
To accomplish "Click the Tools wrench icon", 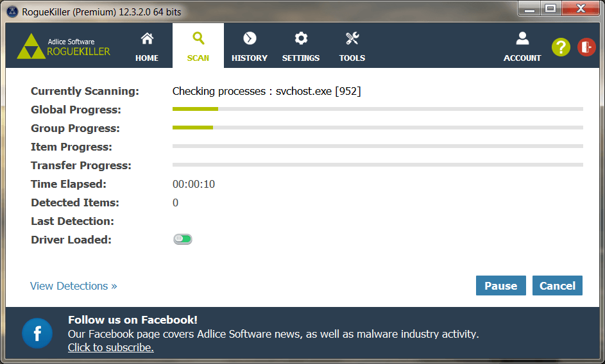I will 352,39.
